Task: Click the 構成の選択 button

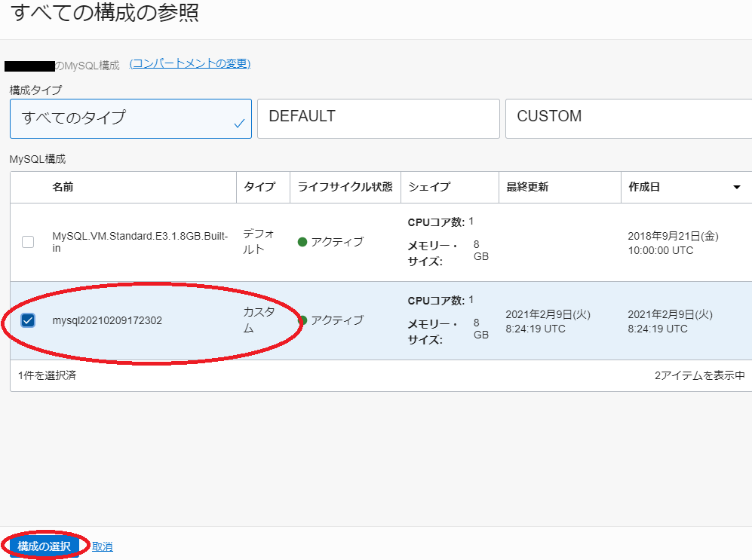Action: [x=44, y=546]
